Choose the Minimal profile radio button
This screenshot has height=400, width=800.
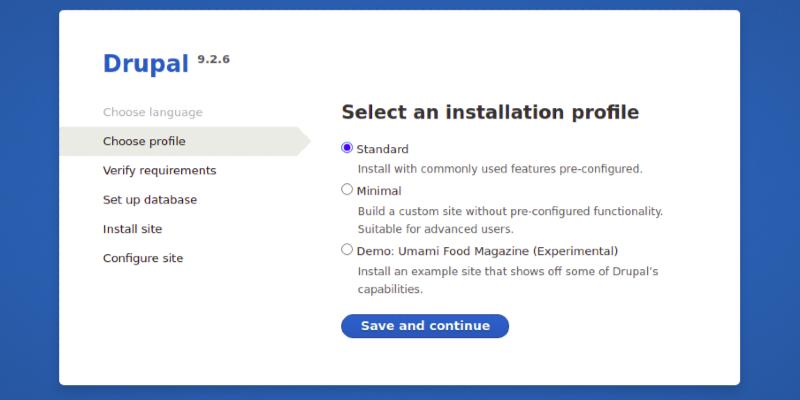(347, 189)
